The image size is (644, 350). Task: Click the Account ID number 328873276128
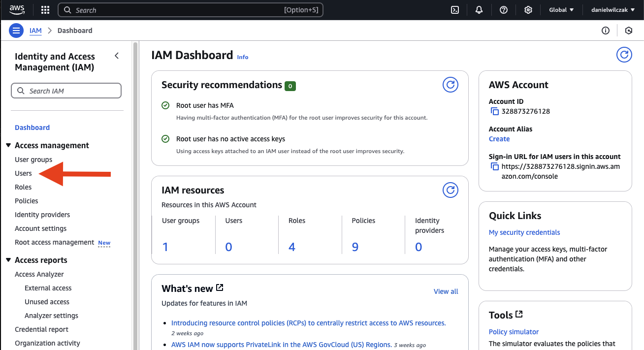526,111
